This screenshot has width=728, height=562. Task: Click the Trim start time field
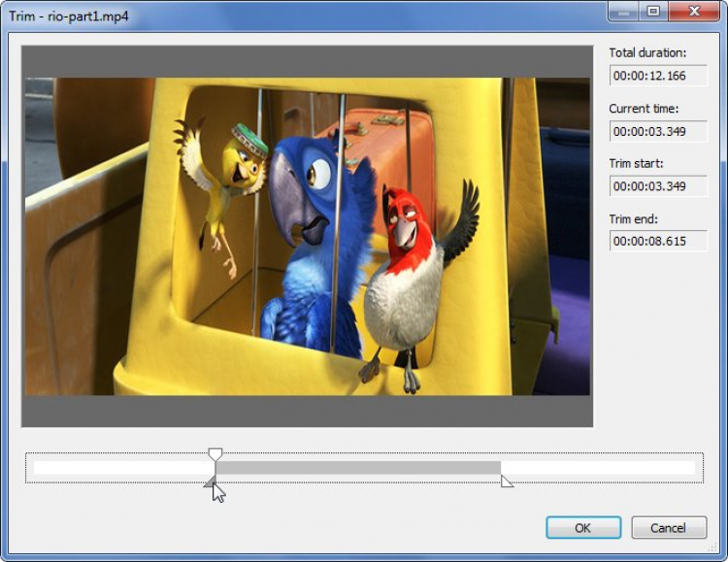(658, 186)
